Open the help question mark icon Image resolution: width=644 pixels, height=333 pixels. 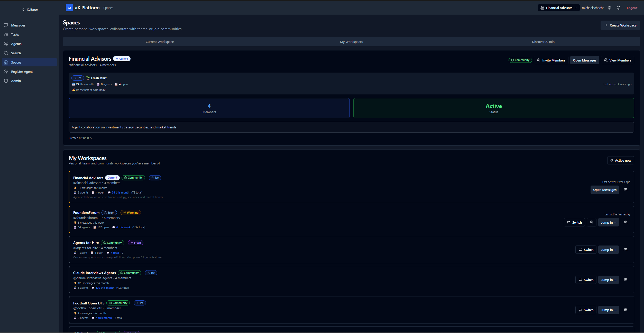pos(619,8)
